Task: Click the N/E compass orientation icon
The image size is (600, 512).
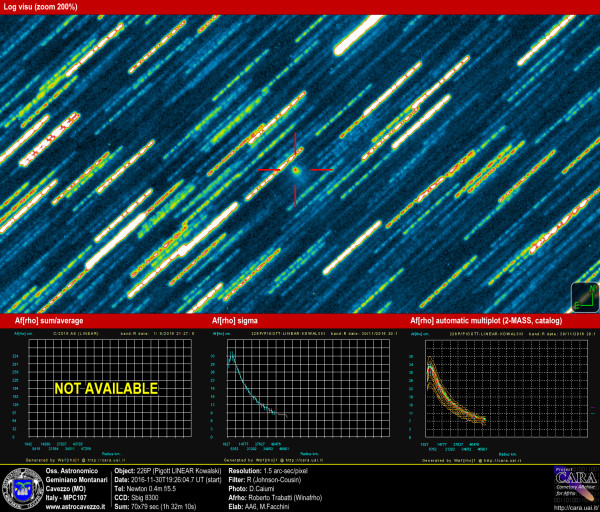Action: tap(583, 298)
